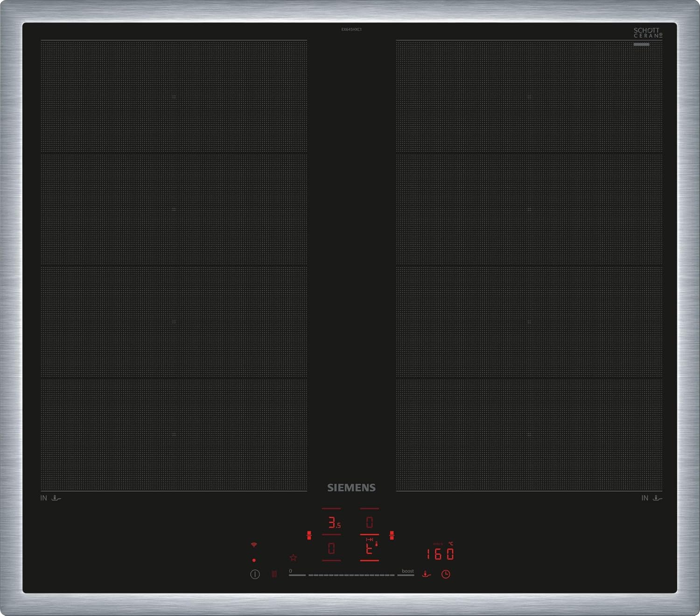Tap the three-bar icon beside power

(x=274, y=574)
